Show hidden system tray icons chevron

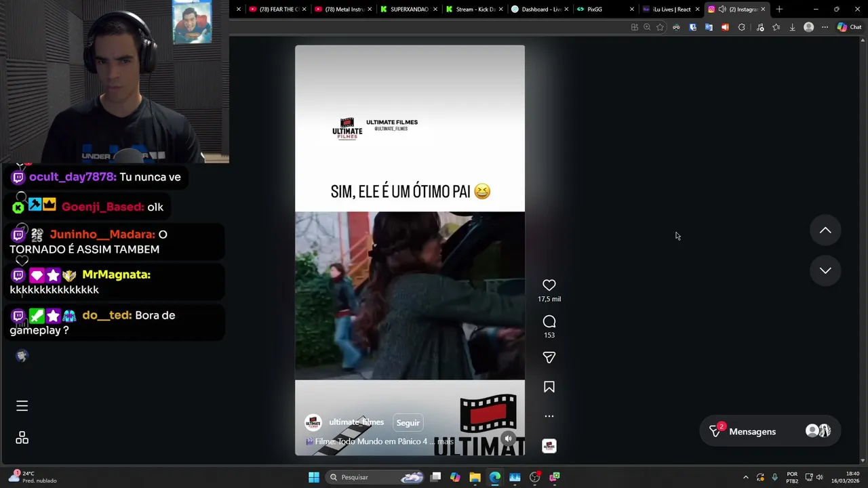click(x=745, y=477)
